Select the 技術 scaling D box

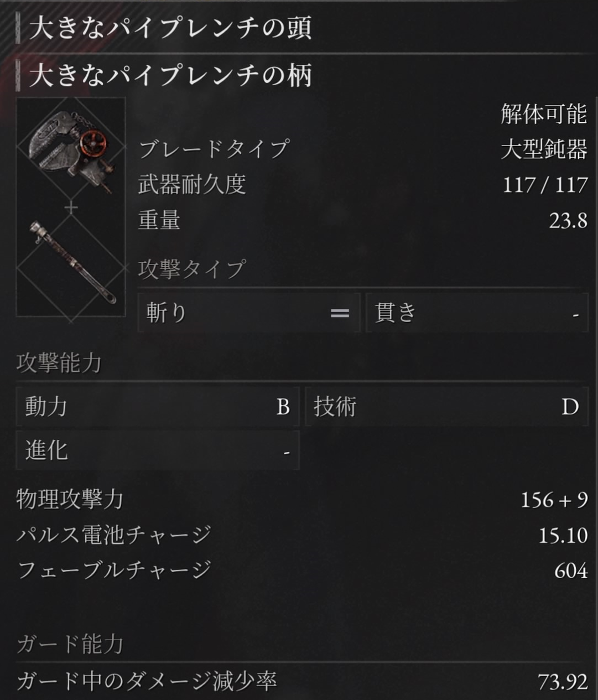pos(446,407)
